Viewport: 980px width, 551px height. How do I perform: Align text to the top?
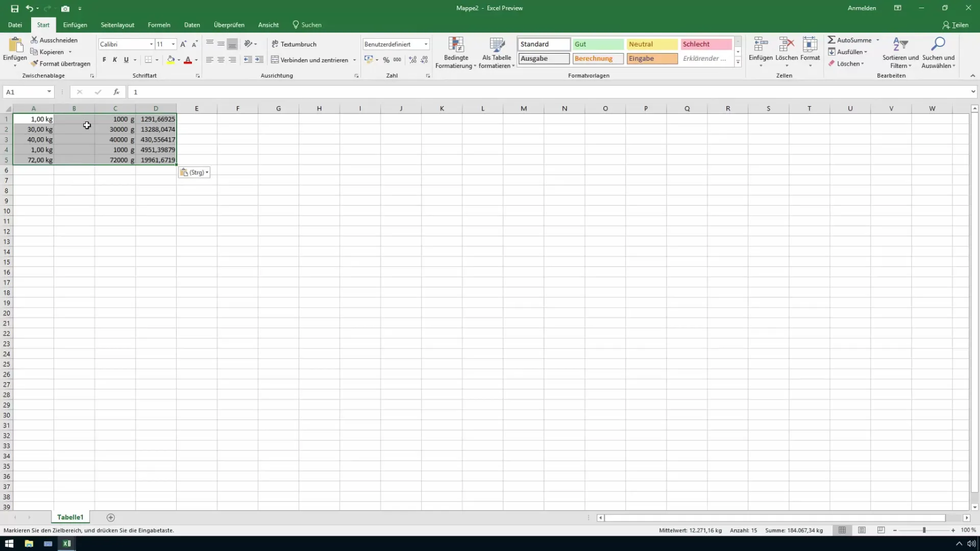[210, 44]
